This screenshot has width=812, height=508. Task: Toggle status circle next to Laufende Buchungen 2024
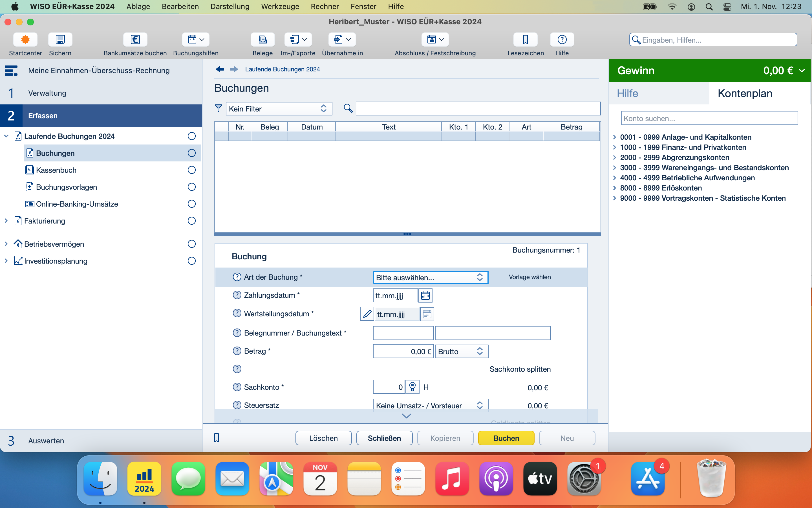pos(192,136)
